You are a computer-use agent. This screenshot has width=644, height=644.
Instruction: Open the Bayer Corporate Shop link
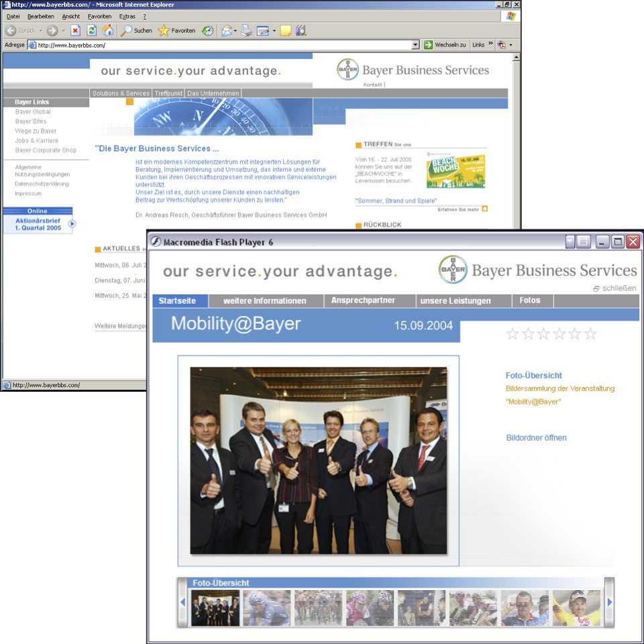coord(46,150)
